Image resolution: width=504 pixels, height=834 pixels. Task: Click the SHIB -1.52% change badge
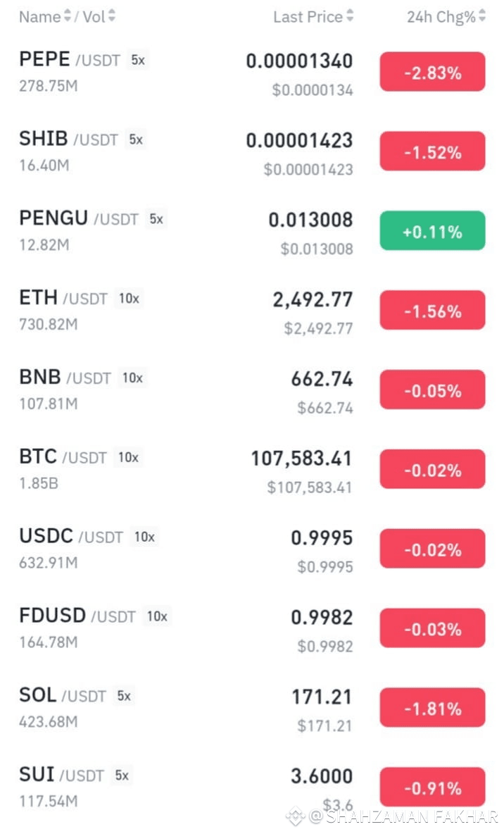tap(432, 152)
